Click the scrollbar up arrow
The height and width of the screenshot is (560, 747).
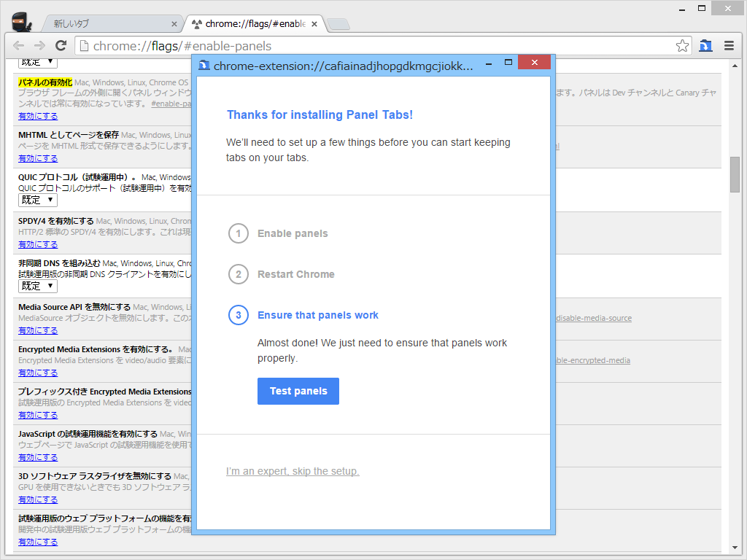click(735, 64)
